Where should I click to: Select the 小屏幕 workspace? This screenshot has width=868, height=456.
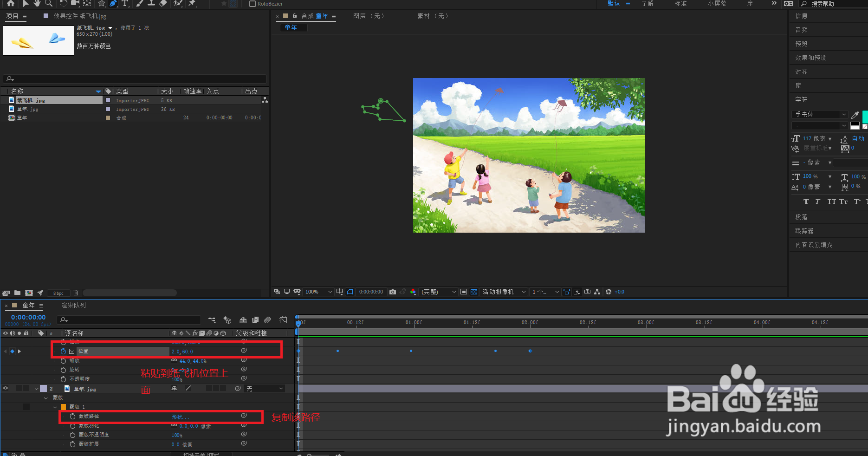pos(717,3)
